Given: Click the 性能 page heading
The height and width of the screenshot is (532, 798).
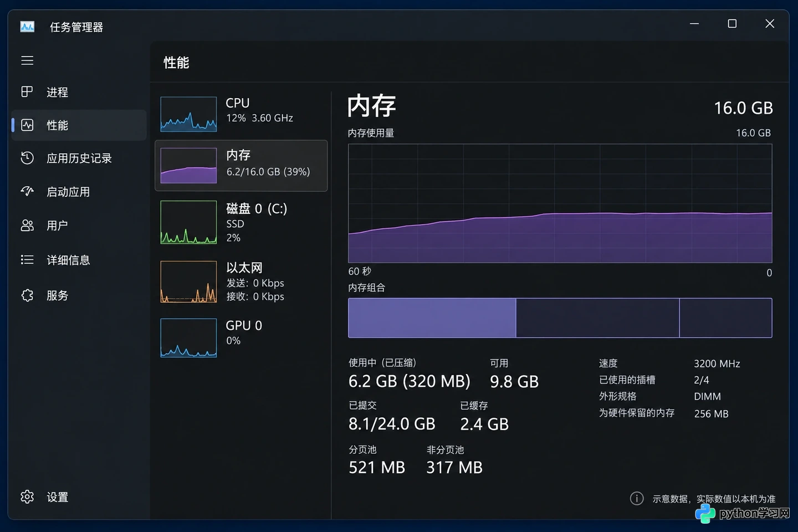Looking at the screenshot, I should coord(176,63).
